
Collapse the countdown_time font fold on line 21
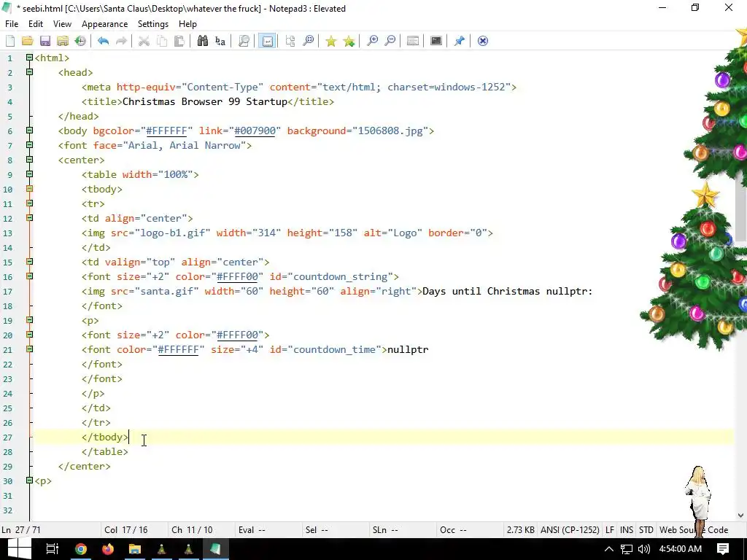(29, 349)
